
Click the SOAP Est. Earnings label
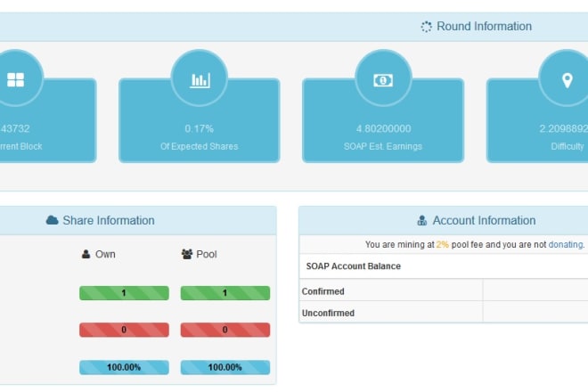click(383, 146)
